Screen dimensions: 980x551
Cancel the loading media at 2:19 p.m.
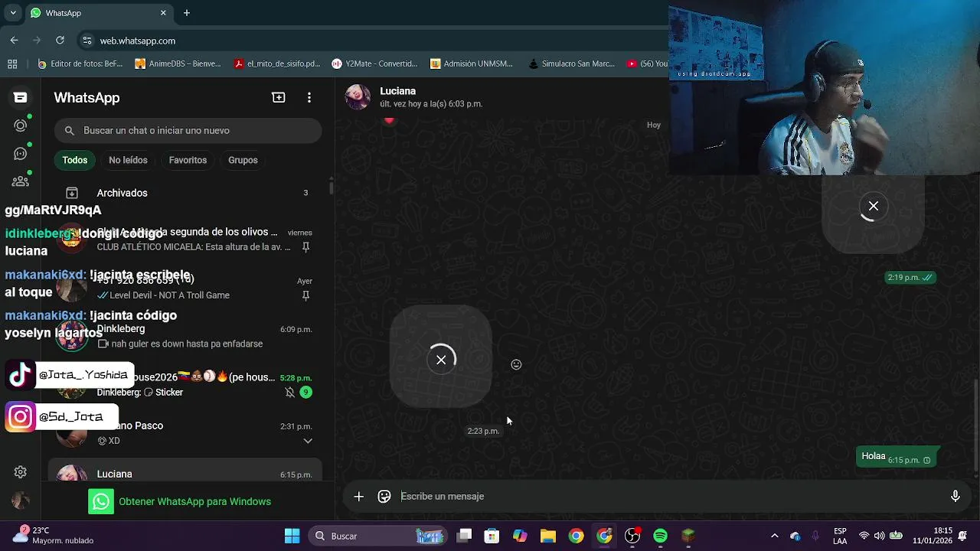[873, 206]
